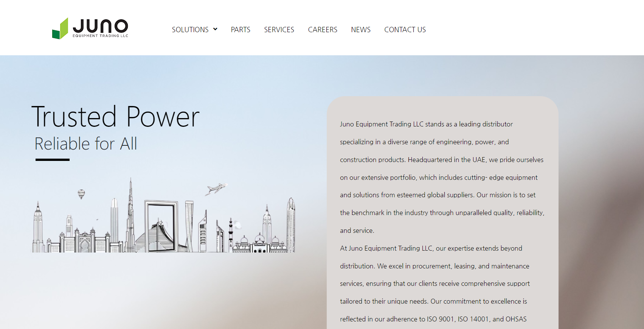Open the Services page

click(279, 30)
